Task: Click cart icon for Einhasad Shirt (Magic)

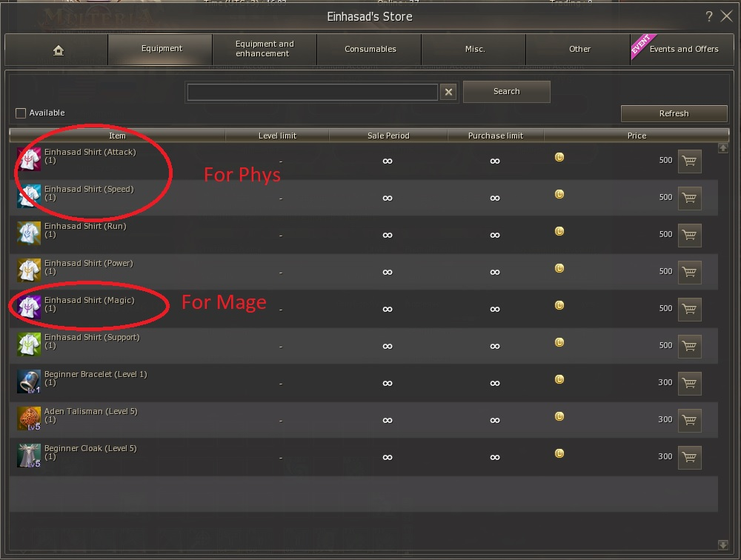Action: point(689,310)
